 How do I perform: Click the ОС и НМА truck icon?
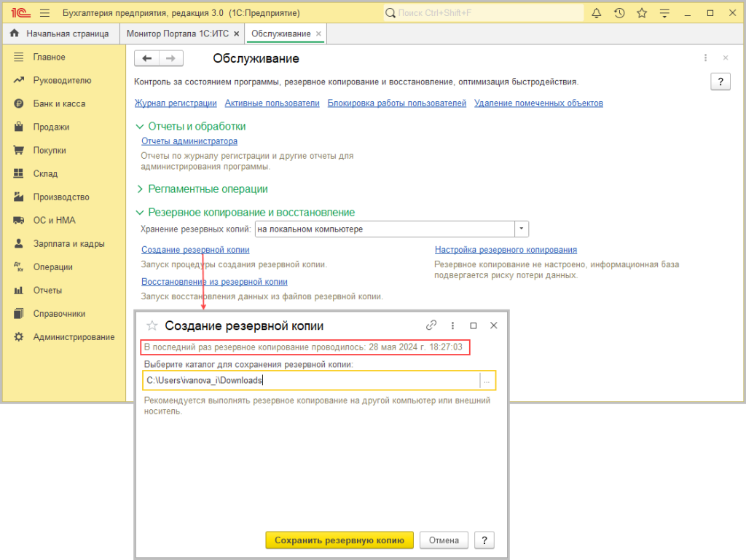tap(18, 220)
